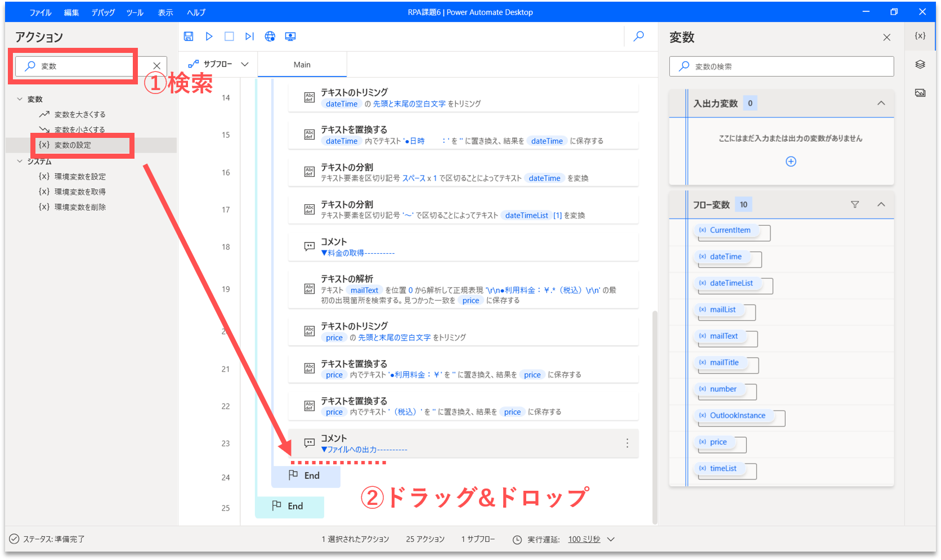Open the UI elements layers icon
Screen dimensions: 941x560
(x=920, y=64)
